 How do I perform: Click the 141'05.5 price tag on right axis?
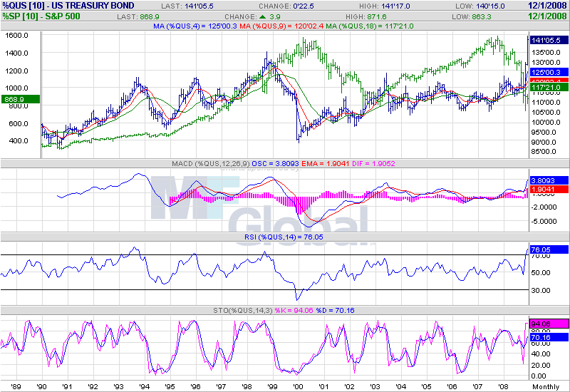click(x=549, y=41)
